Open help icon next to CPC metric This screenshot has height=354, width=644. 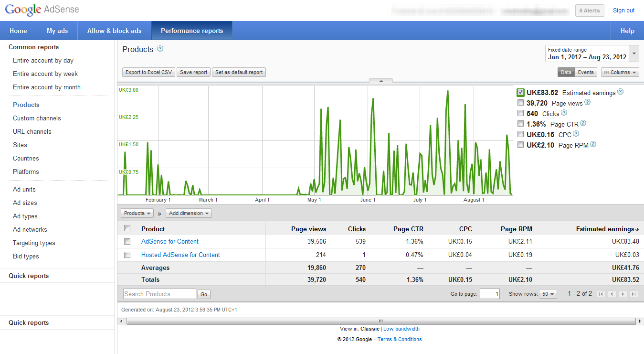[576, 134]
